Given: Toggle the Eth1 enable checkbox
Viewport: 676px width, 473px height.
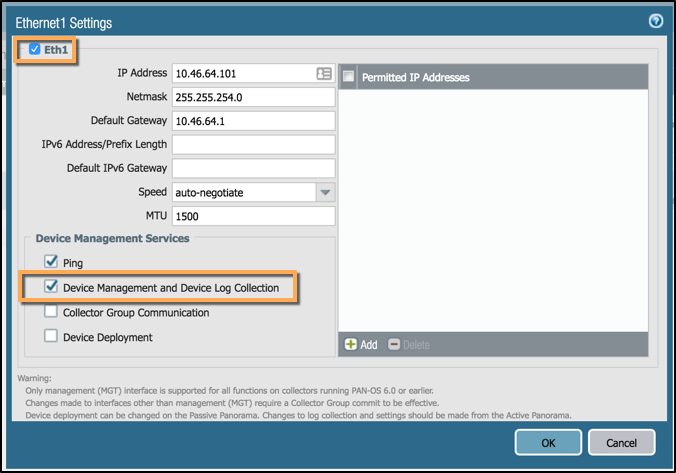Looking at the screenshot, I should tap(34, 49).
